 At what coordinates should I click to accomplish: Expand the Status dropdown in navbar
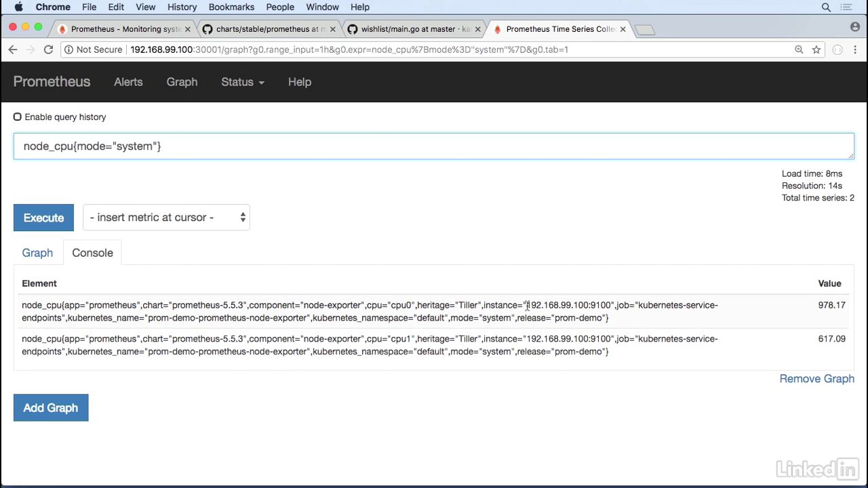click(x=243, y=82)
